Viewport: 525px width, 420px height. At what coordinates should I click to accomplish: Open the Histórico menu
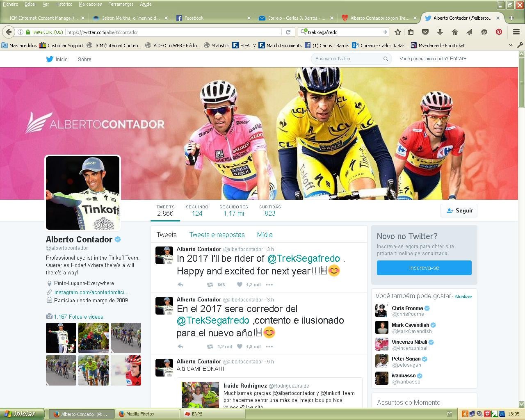point(64,4)
